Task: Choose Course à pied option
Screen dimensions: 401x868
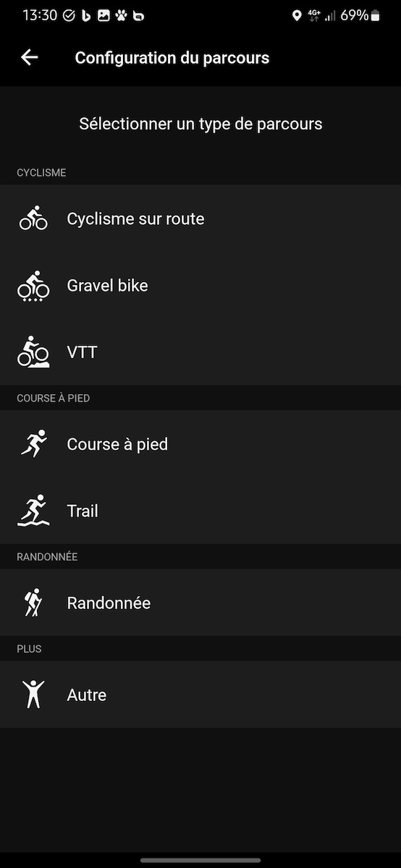Action: (x=200, y=444)
